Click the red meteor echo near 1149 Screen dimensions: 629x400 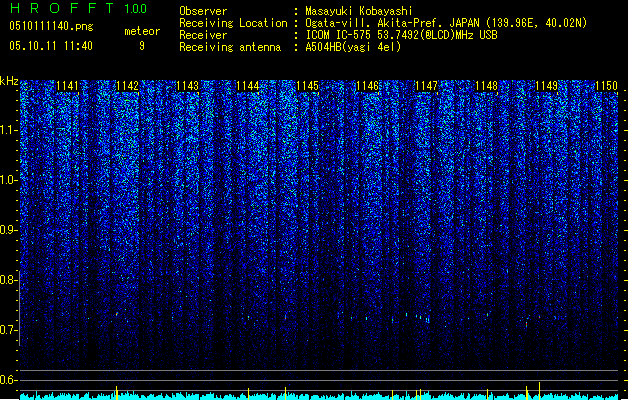click(527, 323)
